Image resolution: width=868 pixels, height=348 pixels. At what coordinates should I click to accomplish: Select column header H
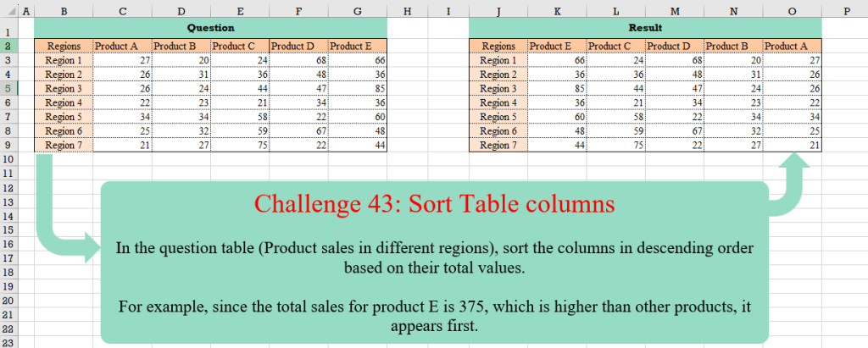point(407,11)
